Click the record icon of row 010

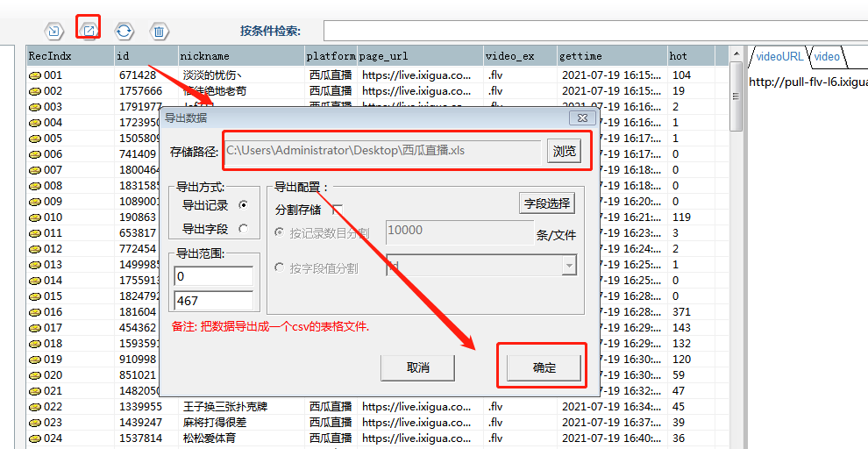click(35, 217)
